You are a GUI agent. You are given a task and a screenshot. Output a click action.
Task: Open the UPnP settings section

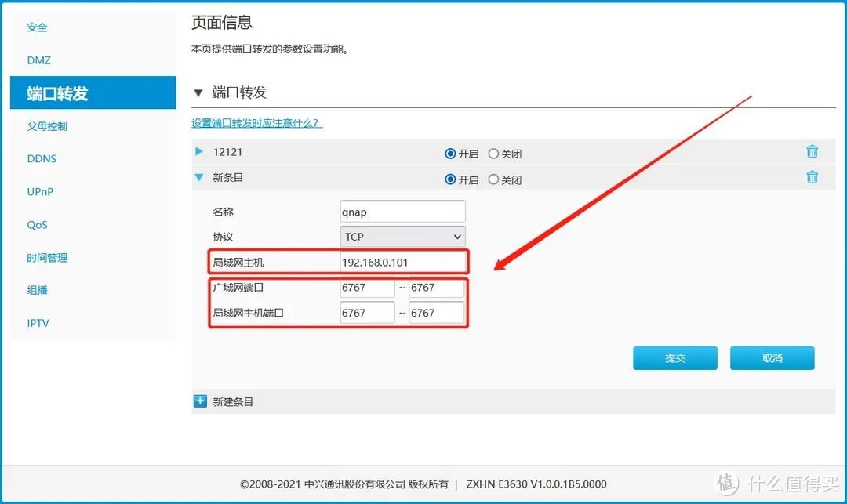coord(38,191)
